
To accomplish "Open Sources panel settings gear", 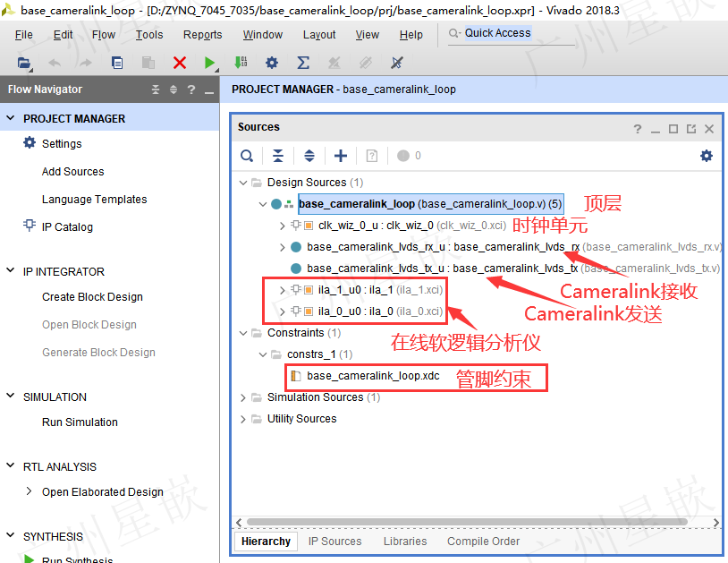I will [x=707, y=156].
